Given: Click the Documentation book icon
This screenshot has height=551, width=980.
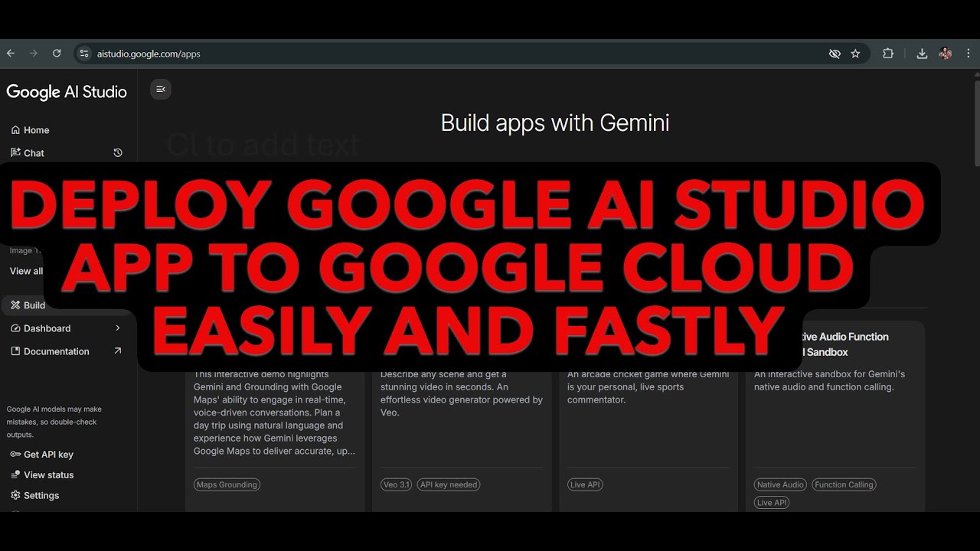Looking at the screenshot, I should (15, 351).
